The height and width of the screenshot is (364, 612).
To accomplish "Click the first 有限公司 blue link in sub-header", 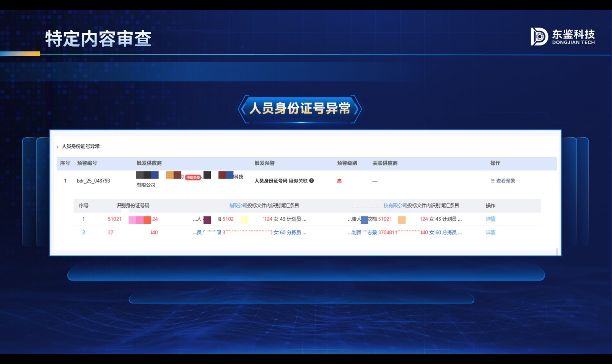I will pos(238,206).
